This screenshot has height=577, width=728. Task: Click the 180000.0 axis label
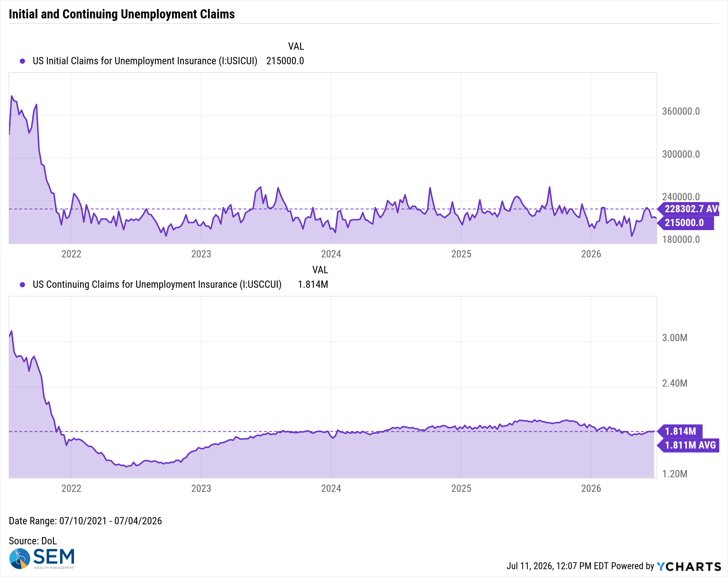click(681, 240)
